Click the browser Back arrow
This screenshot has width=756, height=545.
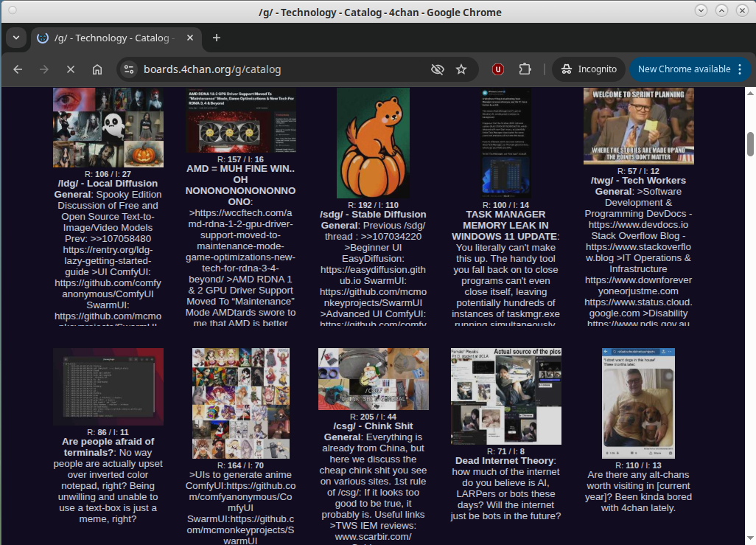pyautogui.click(x=18, y=69)
